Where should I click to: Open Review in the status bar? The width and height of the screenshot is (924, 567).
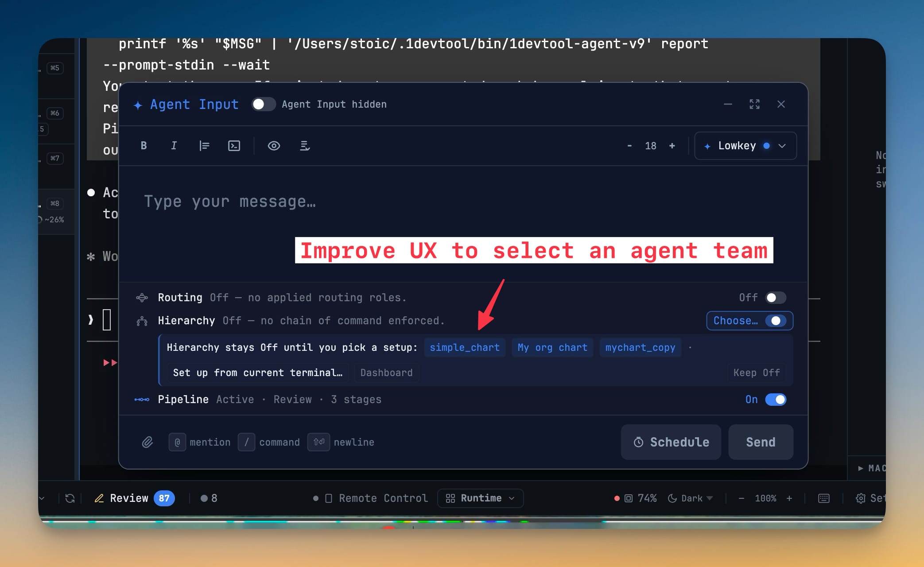coord(134,498)
